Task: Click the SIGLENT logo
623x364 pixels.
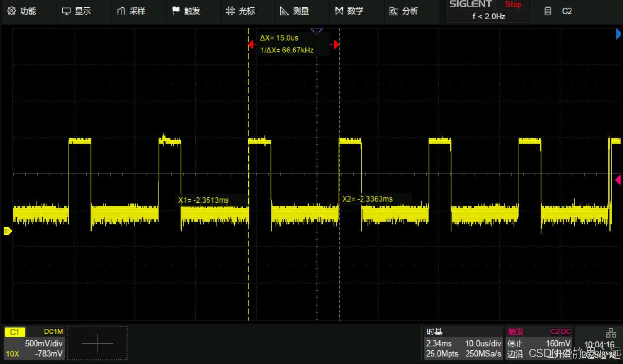Action: point(470,4)
